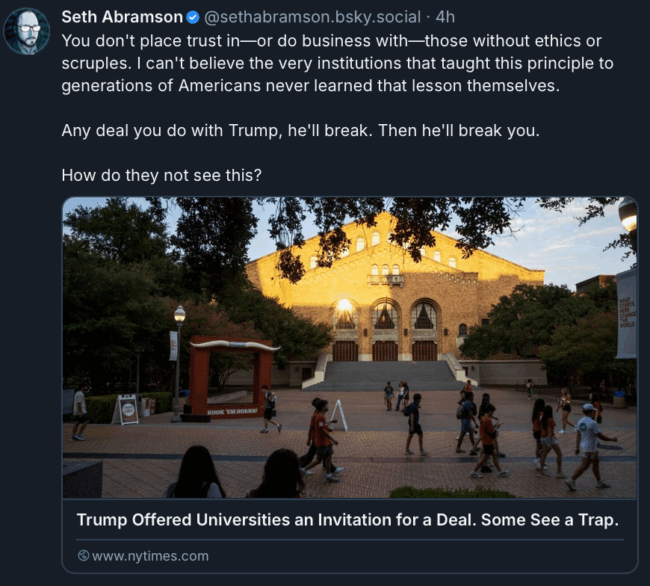Click the vertical banner on the photo's right edge
The width and height of the screenshot is (650, 586).
[626, 314]
